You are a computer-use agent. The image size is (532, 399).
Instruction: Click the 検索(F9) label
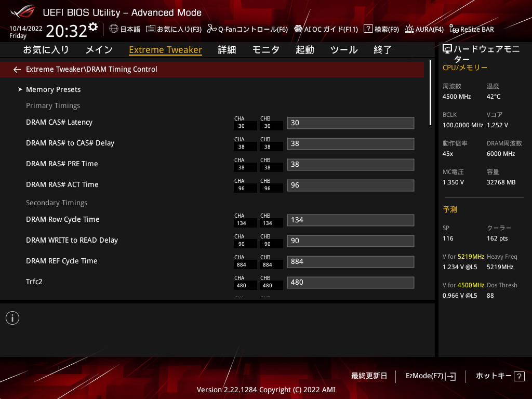click(387, 30)
